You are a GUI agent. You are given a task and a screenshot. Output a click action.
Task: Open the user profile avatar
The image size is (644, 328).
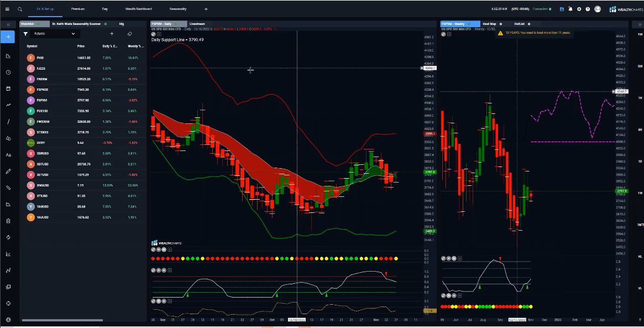[598, 9]
